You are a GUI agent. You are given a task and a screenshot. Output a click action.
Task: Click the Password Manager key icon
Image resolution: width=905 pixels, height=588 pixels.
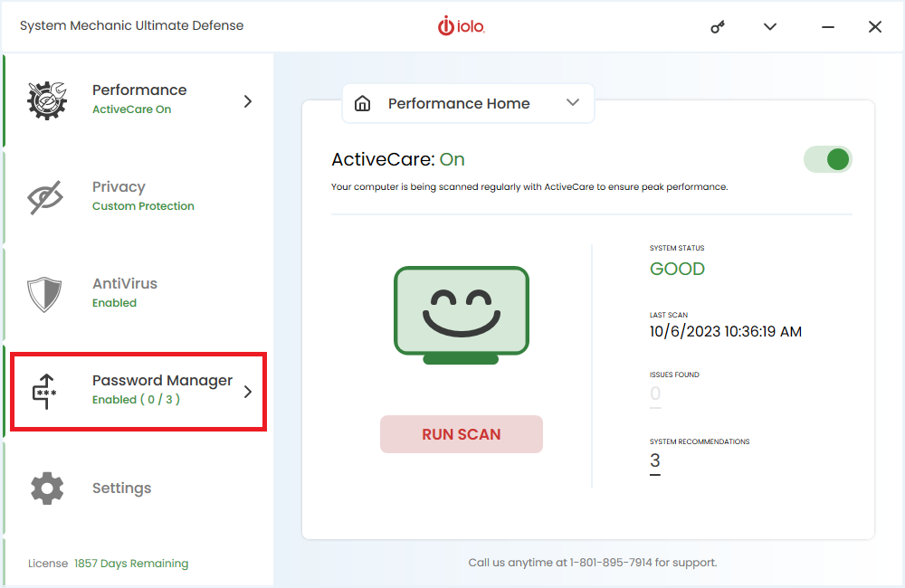pos(44,391)
